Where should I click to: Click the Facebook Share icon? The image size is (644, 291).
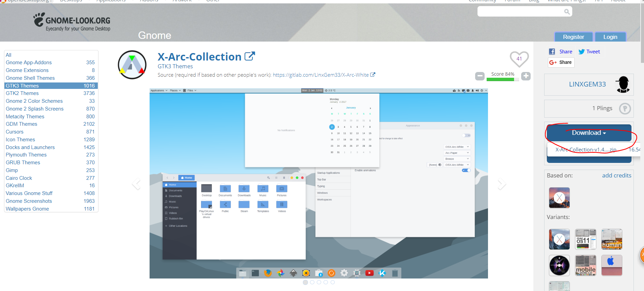point(552,52)
